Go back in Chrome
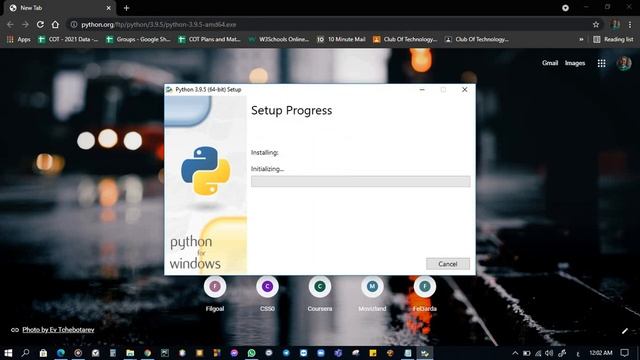Screen dimensions: 640x360 (x=10, y=24)
